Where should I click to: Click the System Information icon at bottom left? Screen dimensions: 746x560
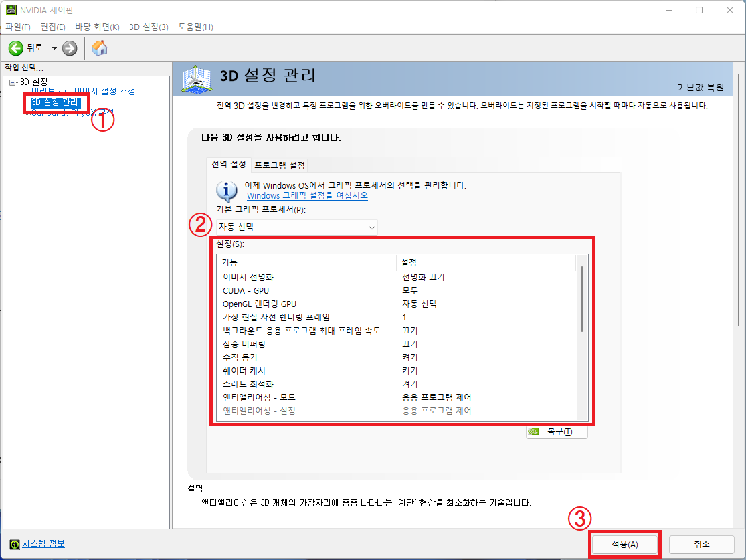(15, 544)
